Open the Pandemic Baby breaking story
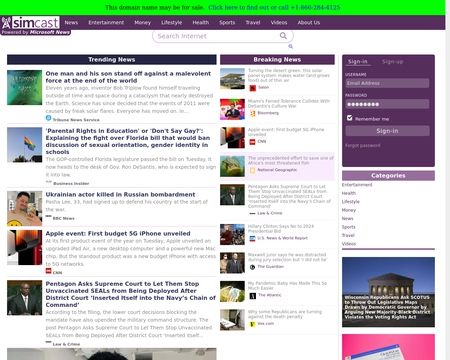The image size is (450, 360). [287, 286]
